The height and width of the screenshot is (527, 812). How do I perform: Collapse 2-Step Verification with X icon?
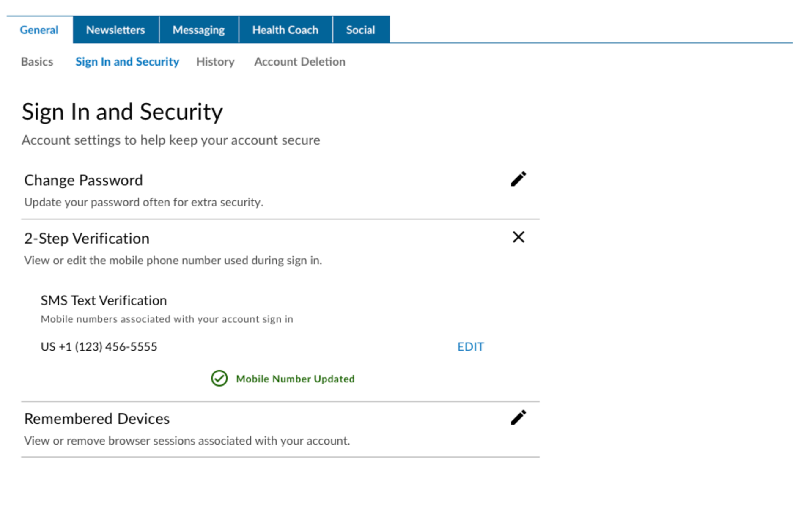click(518, 237)
